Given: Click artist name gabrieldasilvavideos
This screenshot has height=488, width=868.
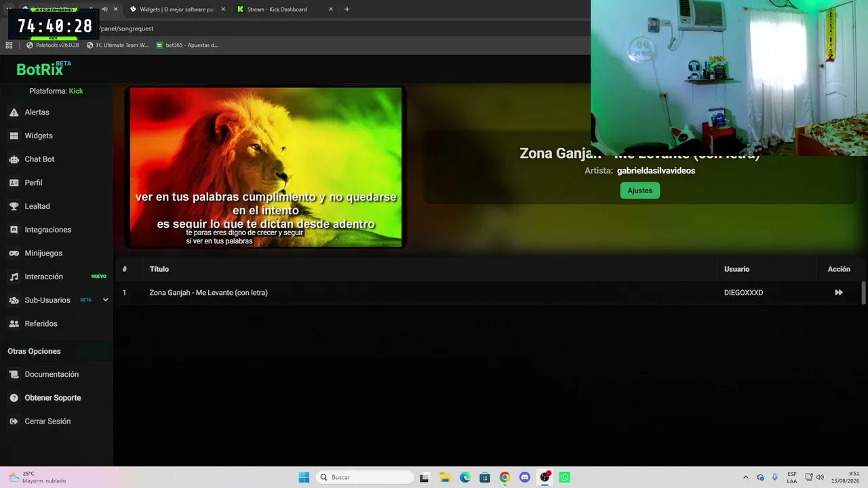Looking at the screenshot, I should click(656, 171).
